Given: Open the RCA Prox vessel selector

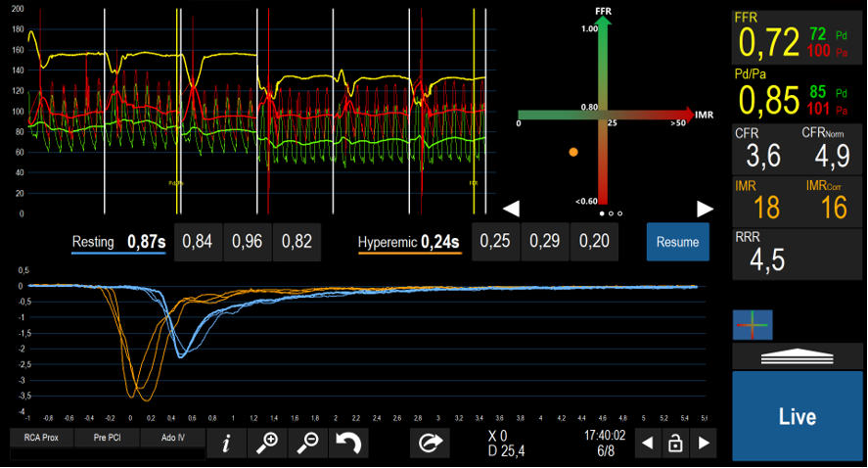Looking at the screenshot, I should click(41, 438).
